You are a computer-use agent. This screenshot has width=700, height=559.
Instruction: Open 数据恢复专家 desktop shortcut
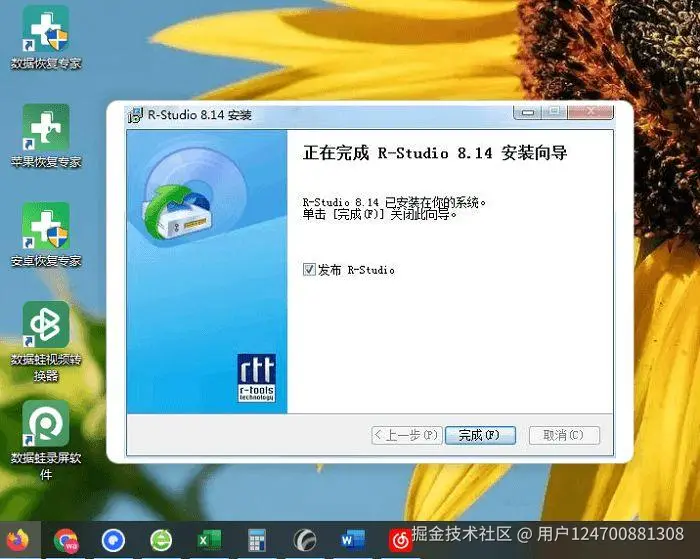click(x=46, y=38)
